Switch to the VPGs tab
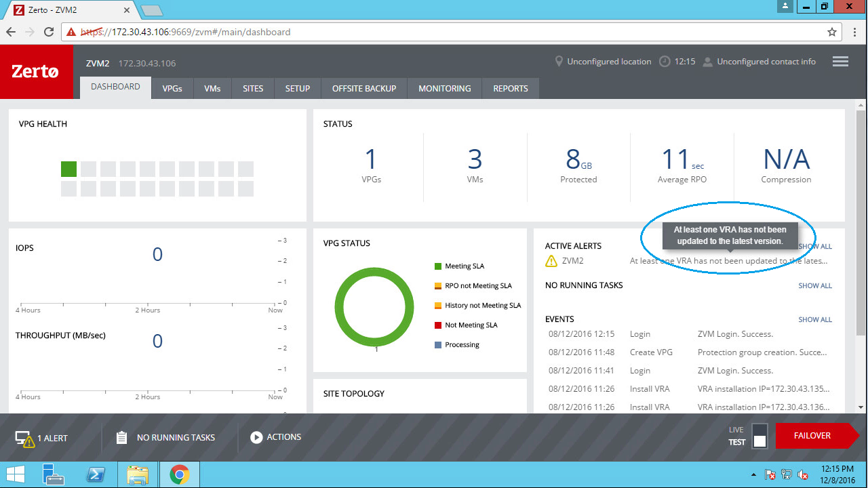The image size is (868, 488). (x=172, y=89)
